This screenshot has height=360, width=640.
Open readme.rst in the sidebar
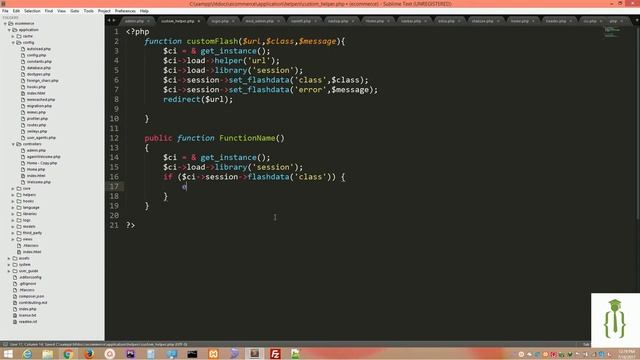28,322
